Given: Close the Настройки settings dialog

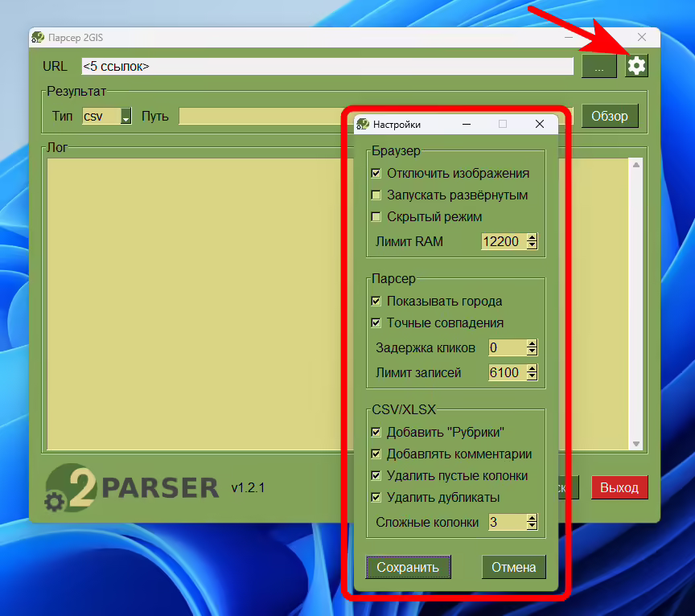Looking at the screenshot, I should pyautogui.click(x=540, y=124).
